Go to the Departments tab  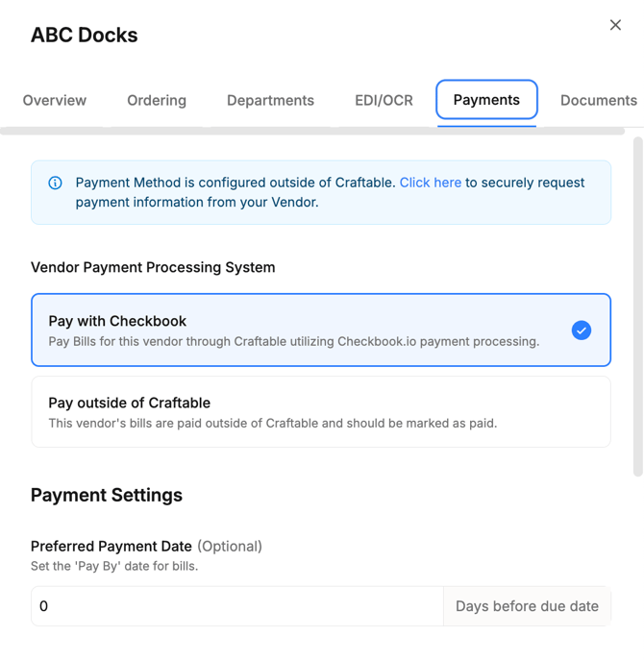pos(270,100)
